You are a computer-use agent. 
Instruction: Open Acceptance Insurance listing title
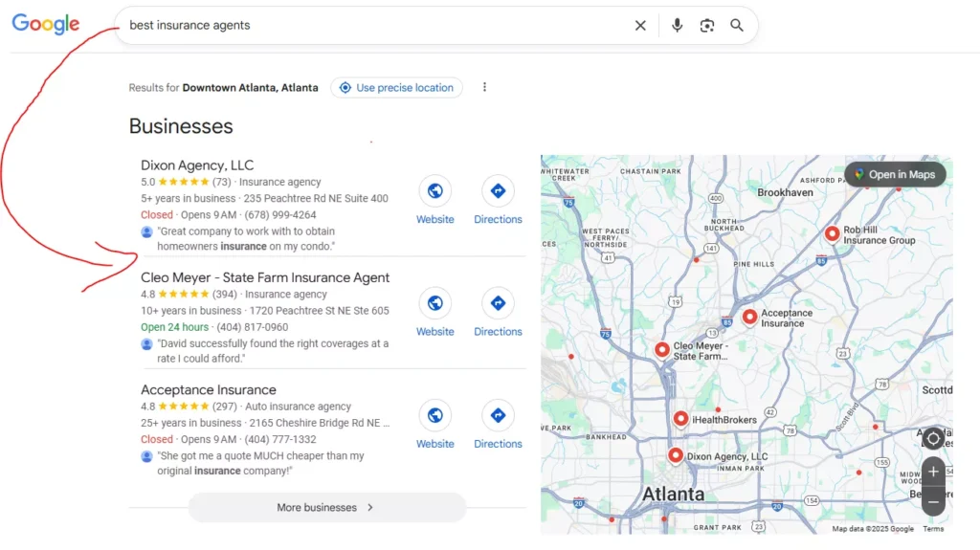click(208, 389)
